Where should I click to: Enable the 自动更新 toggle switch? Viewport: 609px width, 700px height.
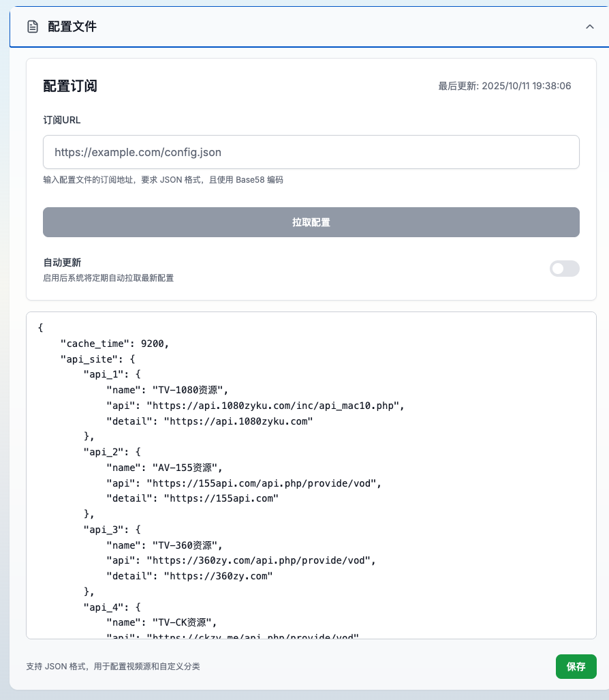point(564,269)
